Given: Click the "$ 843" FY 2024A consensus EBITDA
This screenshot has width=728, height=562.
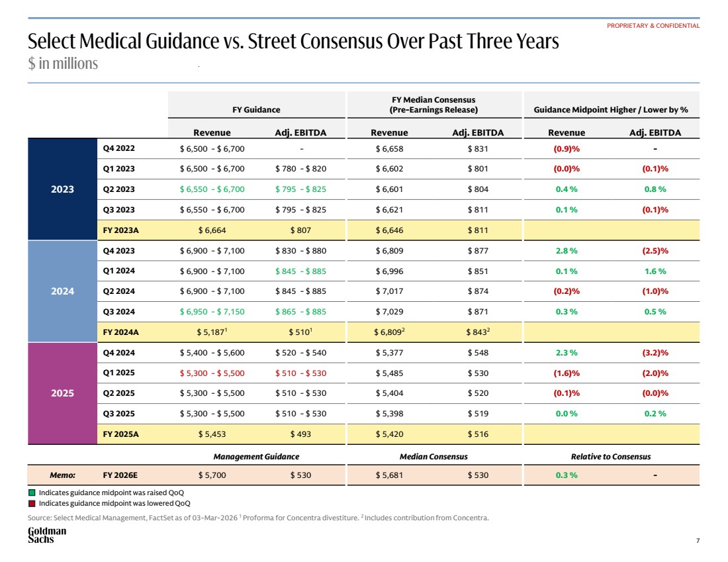Looking at the screenshot, I should click(478, 332).
